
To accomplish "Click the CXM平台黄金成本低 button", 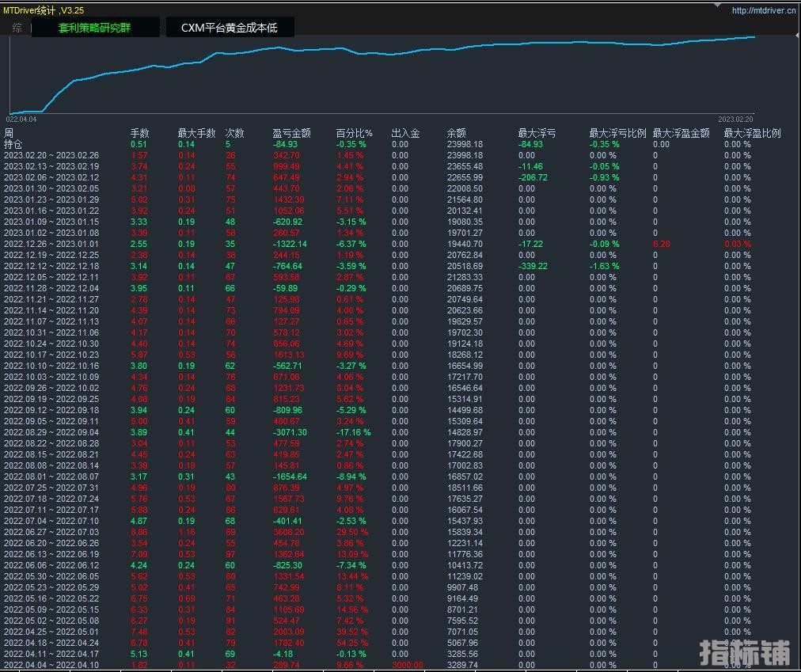I will click(x=230, y=28).
